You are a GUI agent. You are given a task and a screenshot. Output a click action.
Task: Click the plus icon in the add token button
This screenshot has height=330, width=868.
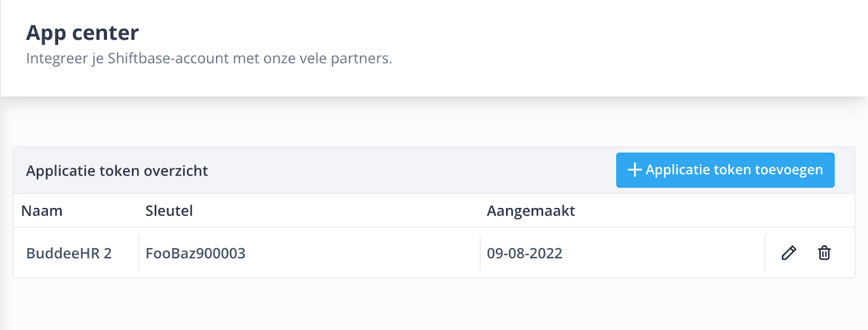coord(635,170)
